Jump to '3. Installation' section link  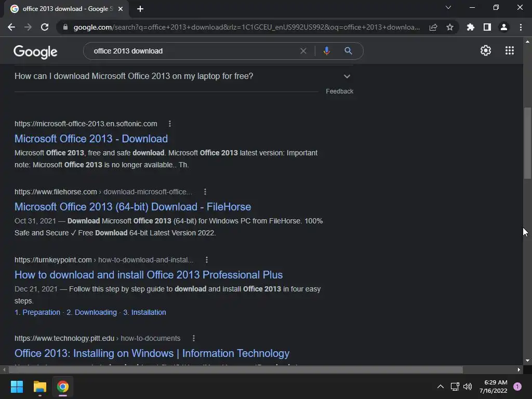(x=144, y=312)
